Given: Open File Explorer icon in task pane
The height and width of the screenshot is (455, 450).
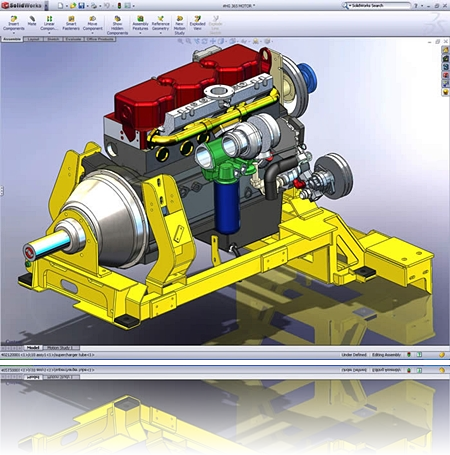Looking at the screenshot, I should tap(446, 67).
